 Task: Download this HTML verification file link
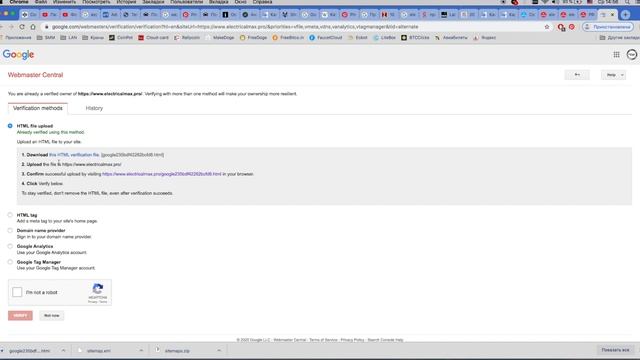(74, 155)
